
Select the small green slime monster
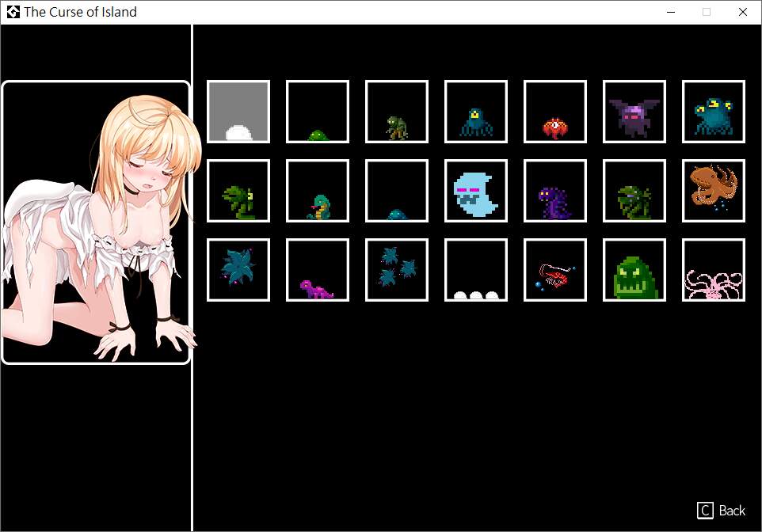pyautogui.click(x=318, y=112)
